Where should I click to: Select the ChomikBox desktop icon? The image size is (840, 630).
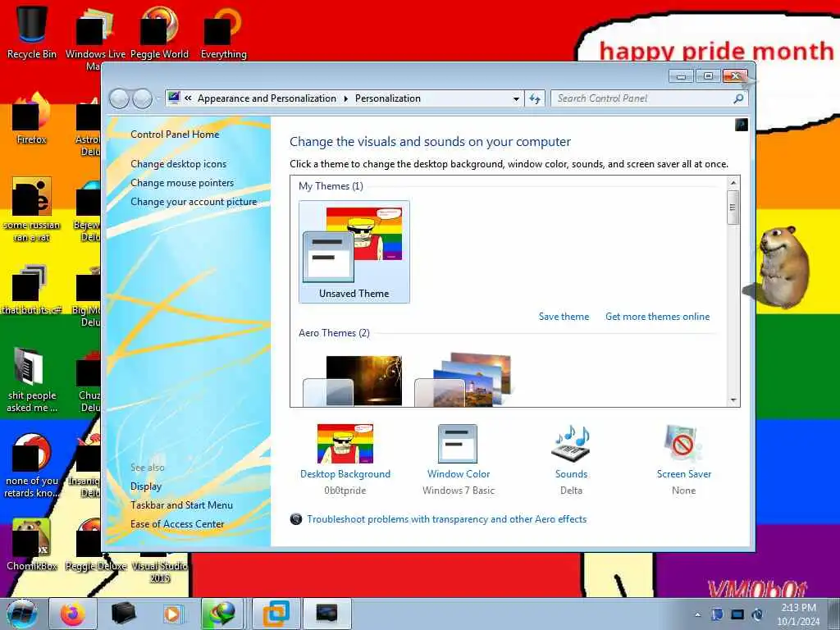point(32,544)
